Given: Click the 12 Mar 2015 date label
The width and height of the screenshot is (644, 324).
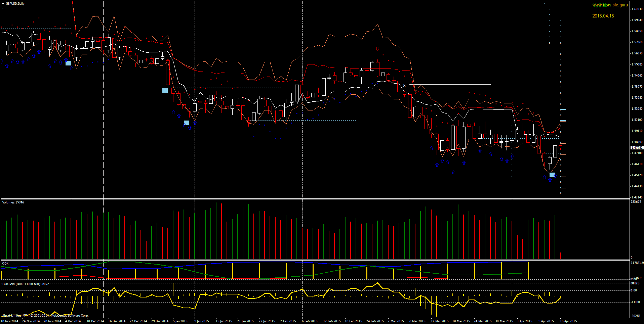Looking at the screenshot, I should 440,321.
